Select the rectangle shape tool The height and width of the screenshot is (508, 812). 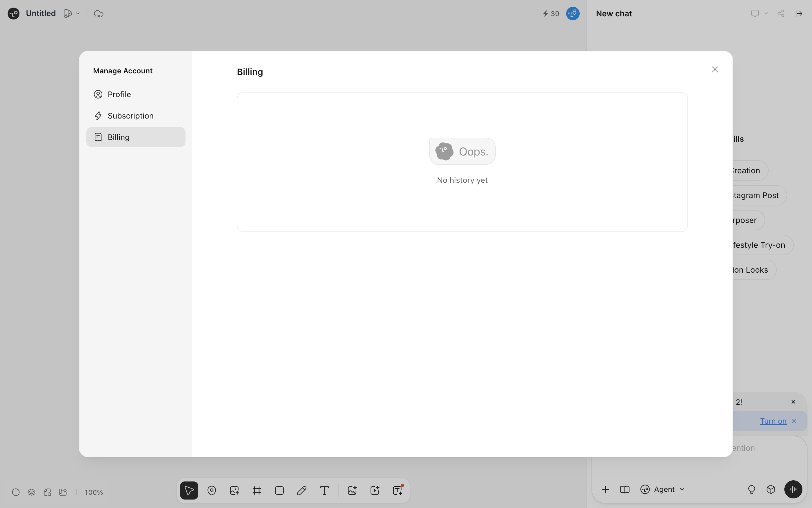click(x=279, y=491)
